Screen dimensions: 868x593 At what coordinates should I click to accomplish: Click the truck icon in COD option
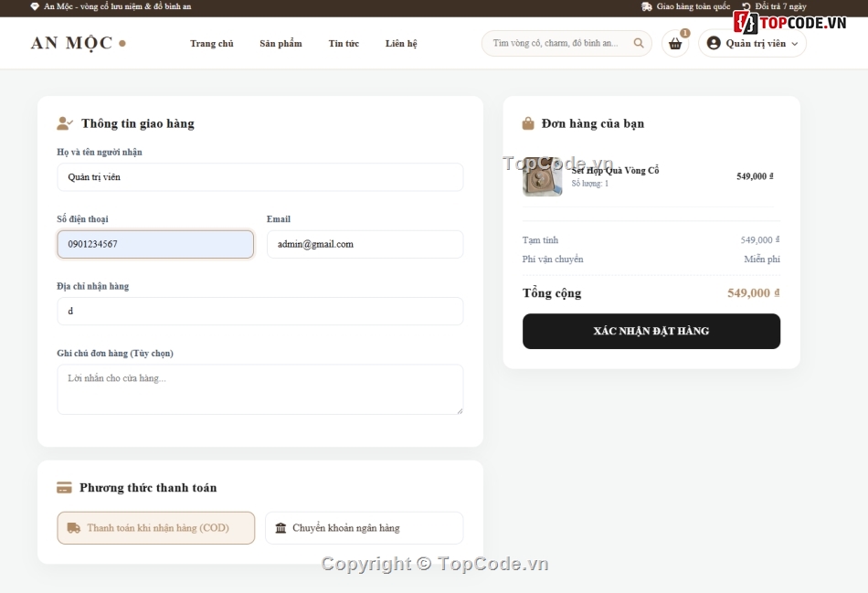click(x=74, y=528)
